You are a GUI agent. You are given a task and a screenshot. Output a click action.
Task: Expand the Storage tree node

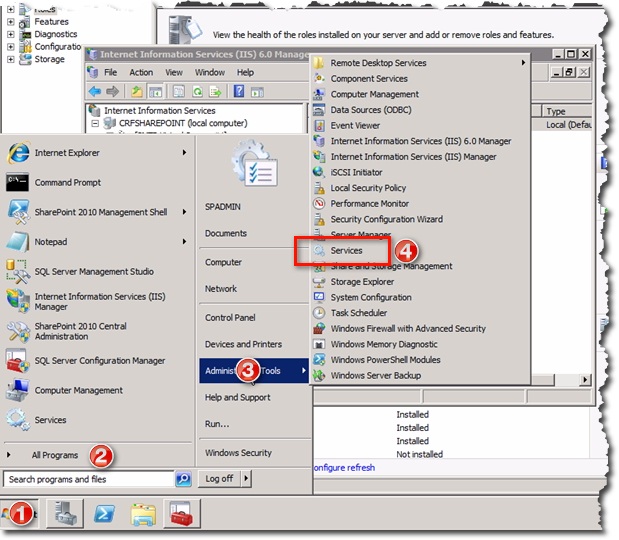coord(11,59)
